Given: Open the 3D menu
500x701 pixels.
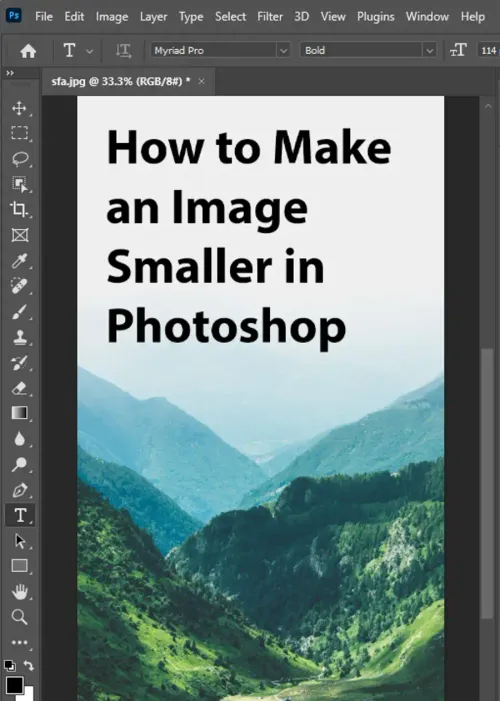Looking at the screenshot, I should tap(301, 17).
